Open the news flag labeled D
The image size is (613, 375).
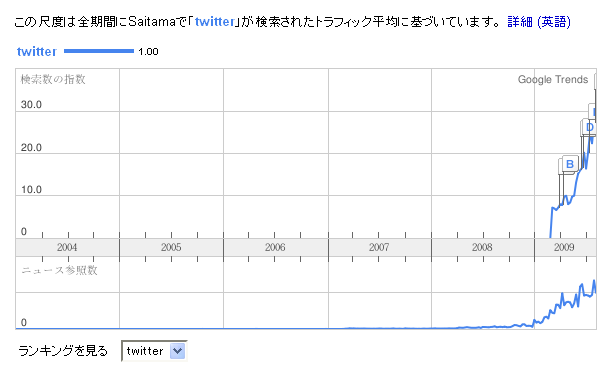point(589,127)
